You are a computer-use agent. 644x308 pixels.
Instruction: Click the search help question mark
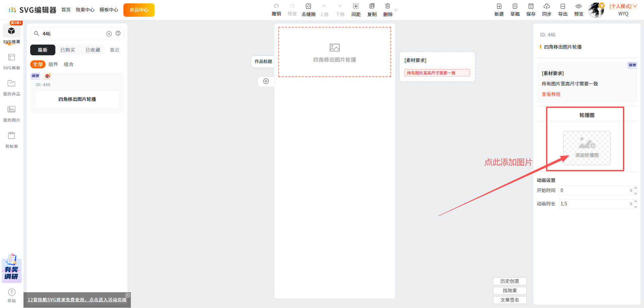pyautogui.click(x=118, y=34)
